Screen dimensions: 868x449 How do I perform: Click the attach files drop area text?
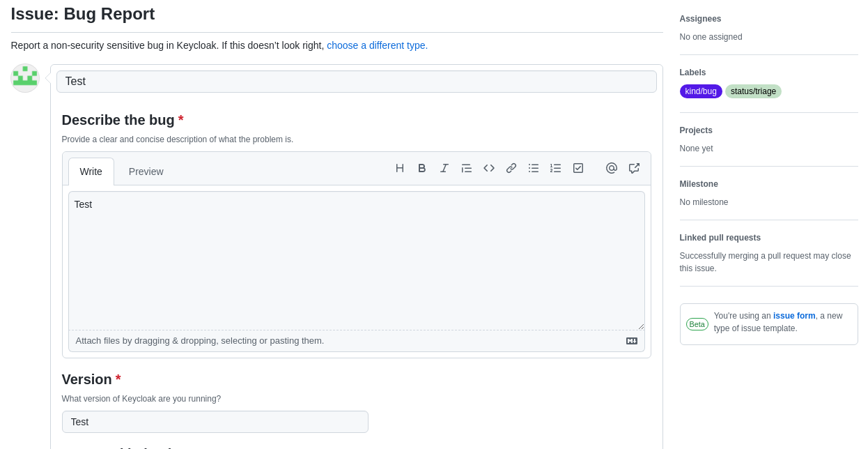pos(200,341)
